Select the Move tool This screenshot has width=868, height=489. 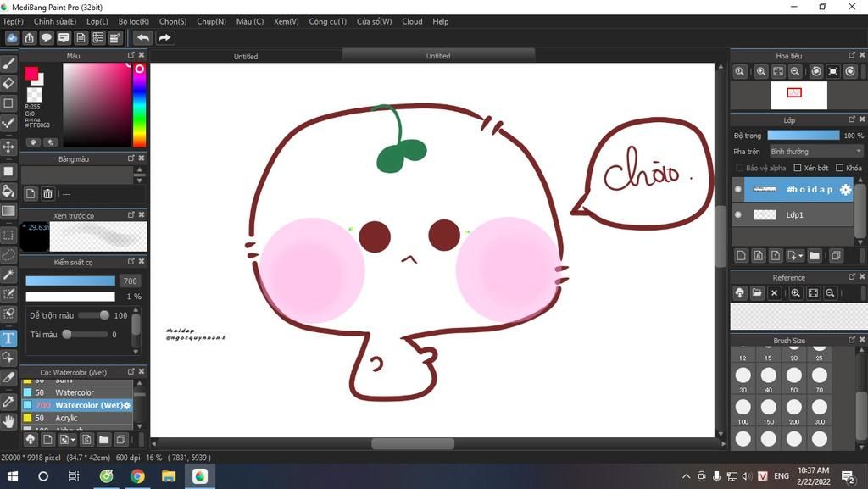tap(8, 147)
